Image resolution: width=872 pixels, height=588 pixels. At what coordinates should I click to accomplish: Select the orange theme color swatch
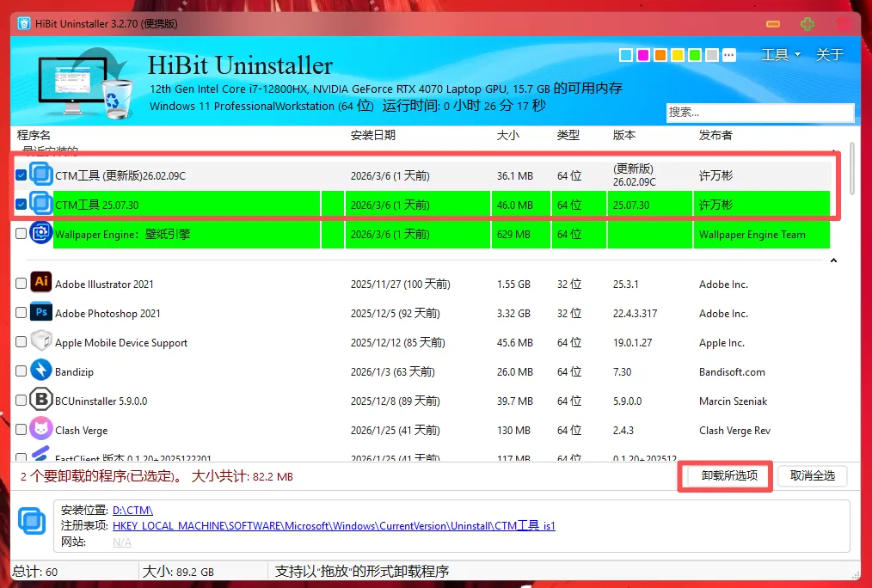coord(660,55)
